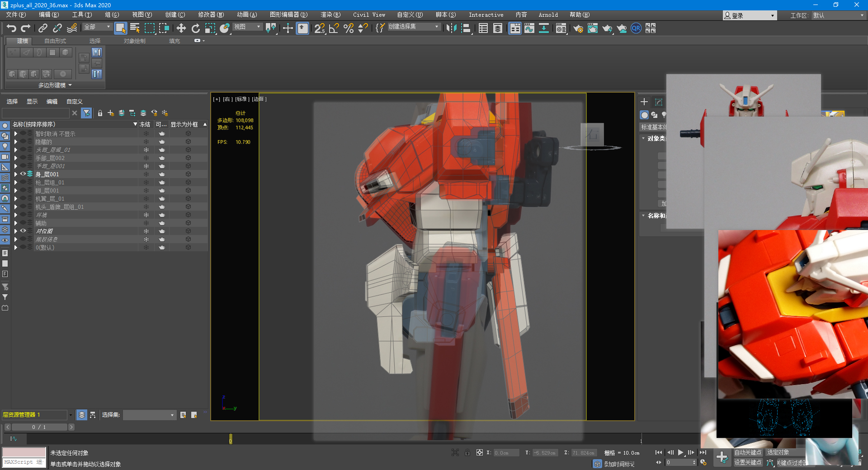Screen dimensions: 868x470
Task: Open the Mirror tool
Action: pos(451,28)
